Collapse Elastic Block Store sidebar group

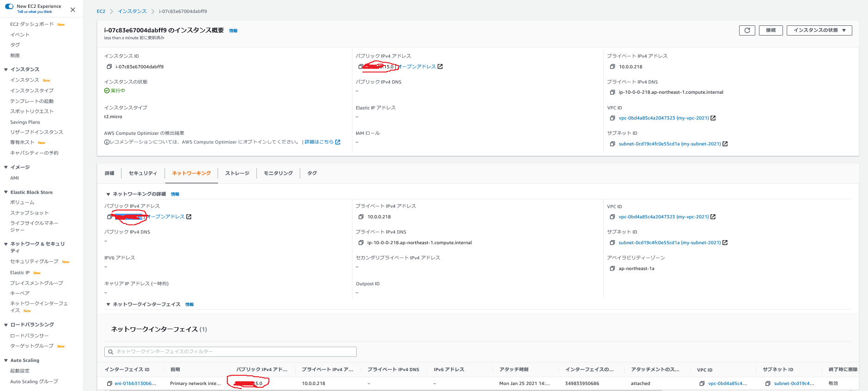point(6,192)
